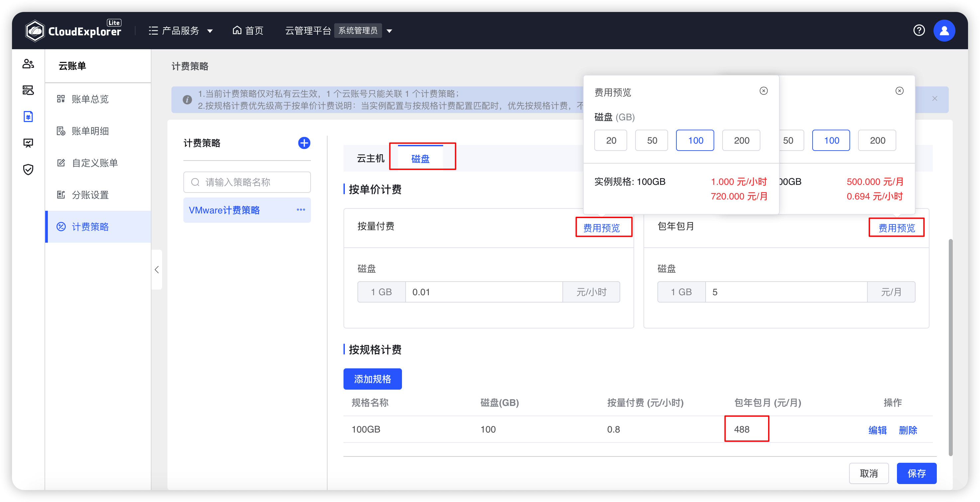Switch to the 磁盘 tab

pyautogui.click(x=420, y=159)
